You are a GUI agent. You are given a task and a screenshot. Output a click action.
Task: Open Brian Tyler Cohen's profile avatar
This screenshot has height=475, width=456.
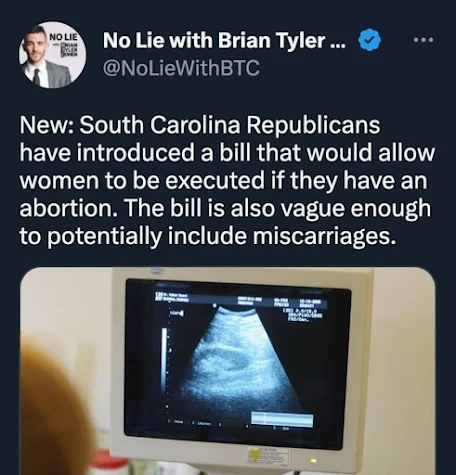52,55
